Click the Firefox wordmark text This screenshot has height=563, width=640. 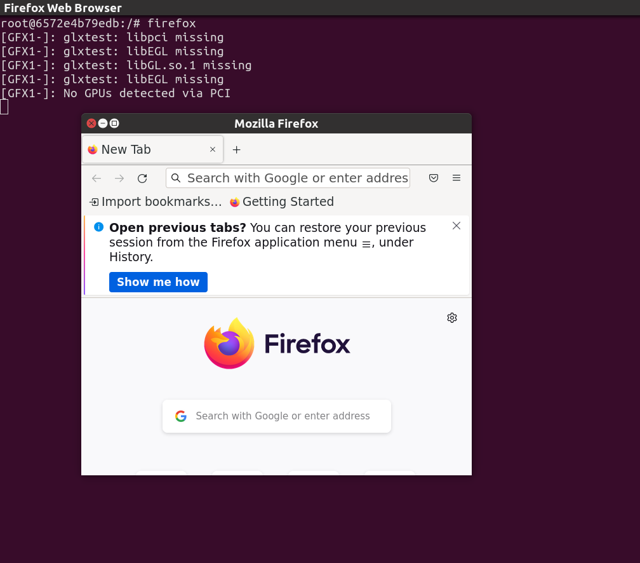pyautogui.click(x=307, y=344)
